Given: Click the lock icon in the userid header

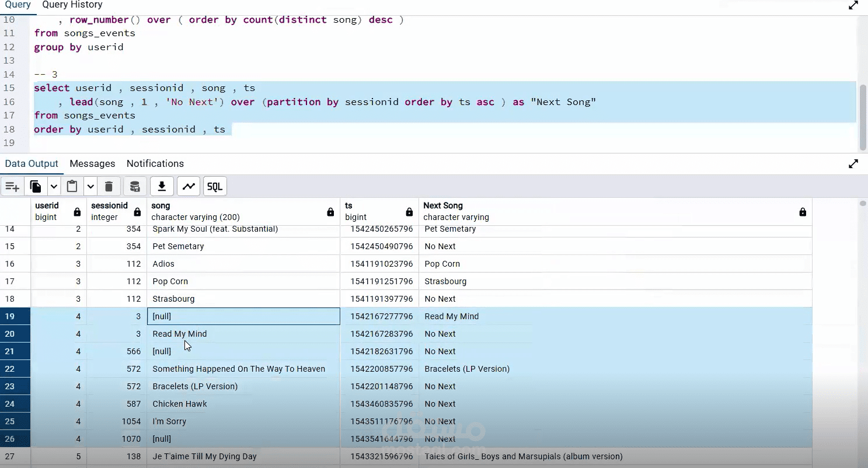Looking at the screenshot, I should (77, 212).
